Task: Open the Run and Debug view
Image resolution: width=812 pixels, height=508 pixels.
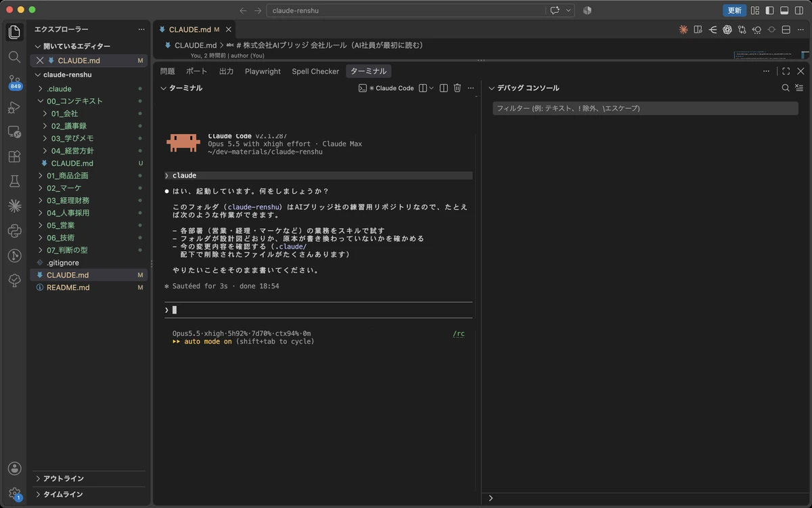Action: (14, 107)
